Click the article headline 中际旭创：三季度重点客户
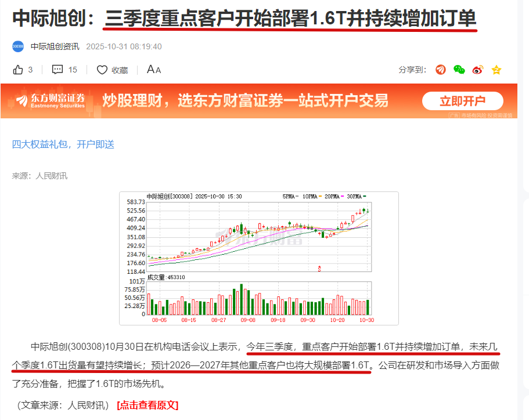The image size is (529, 420). point(244,18)
